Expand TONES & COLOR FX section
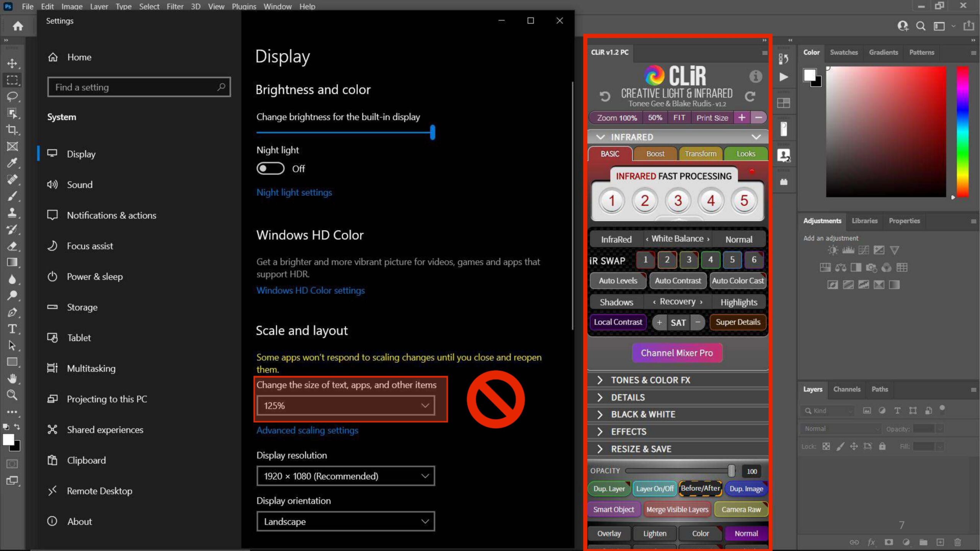The width and height of the screenshot is (980, 551). click(x=678, y=380)
